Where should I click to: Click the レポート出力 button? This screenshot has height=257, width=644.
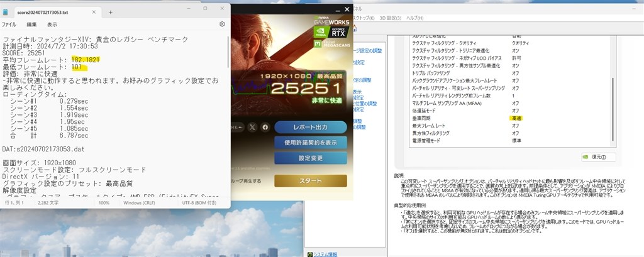[x=311, y=128]
